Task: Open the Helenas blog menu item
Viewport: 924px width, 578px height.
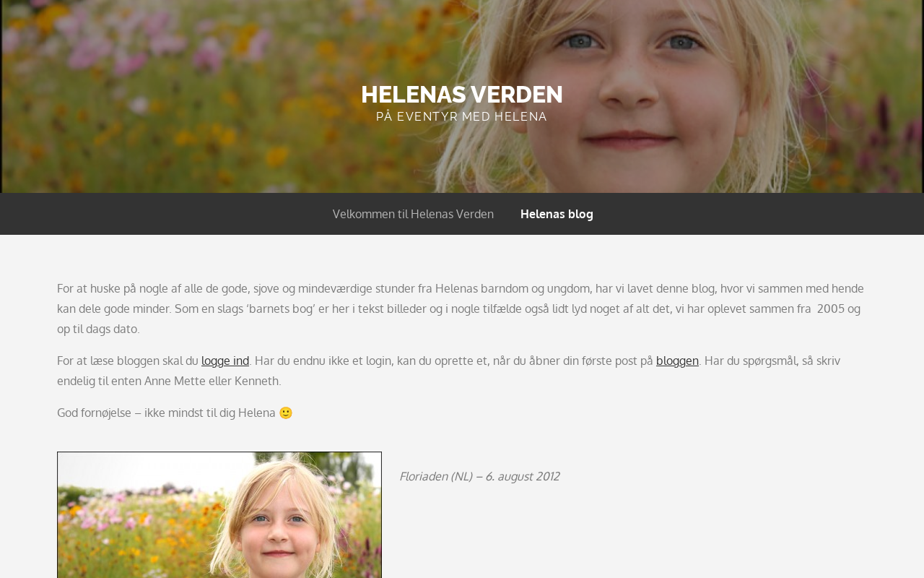Action: [557, 214]
